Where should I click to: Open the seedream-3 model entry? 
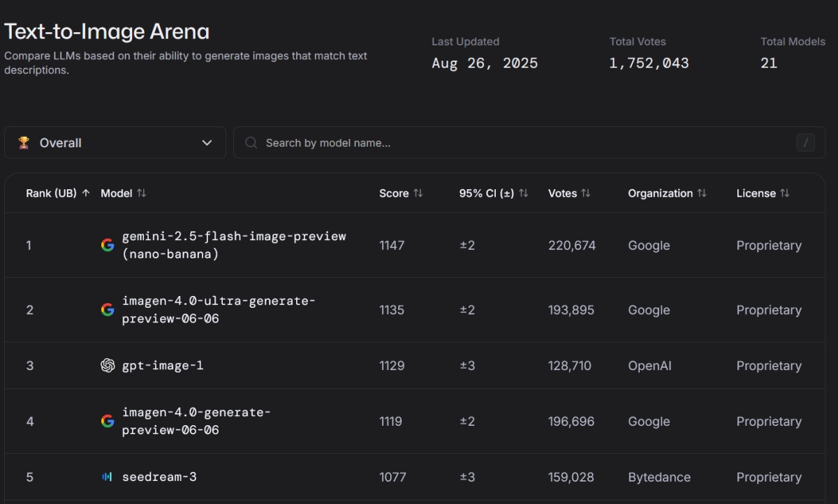coord(159,477)
